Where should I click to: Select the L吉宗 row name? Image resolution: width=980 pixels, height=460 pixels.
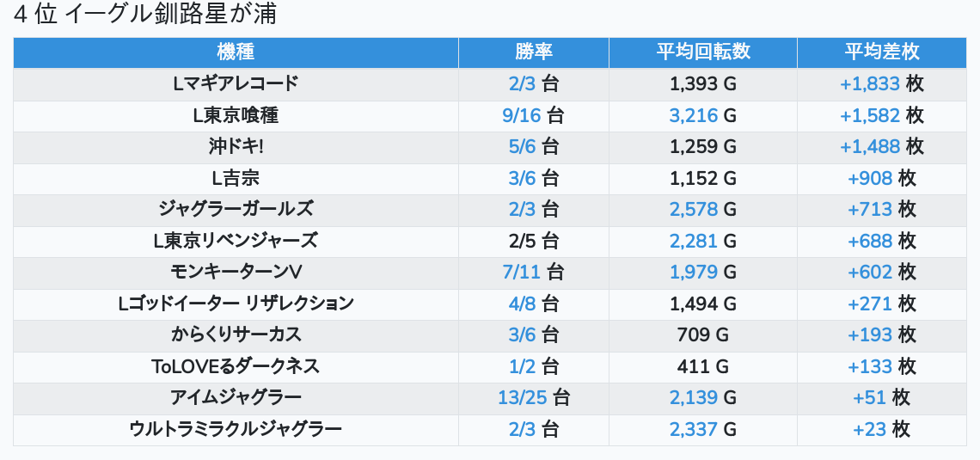coord(236,178)
